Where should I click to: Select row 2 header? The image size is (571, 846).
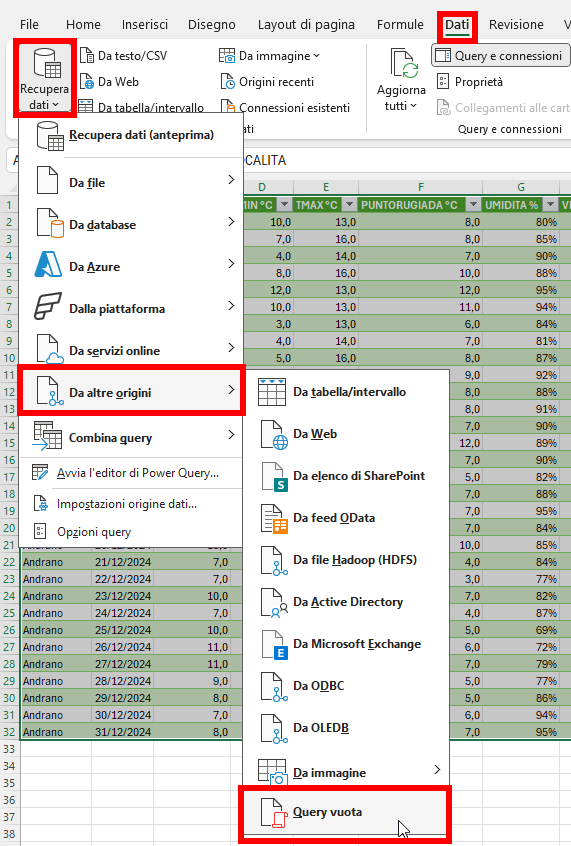(x=9, y=222)
